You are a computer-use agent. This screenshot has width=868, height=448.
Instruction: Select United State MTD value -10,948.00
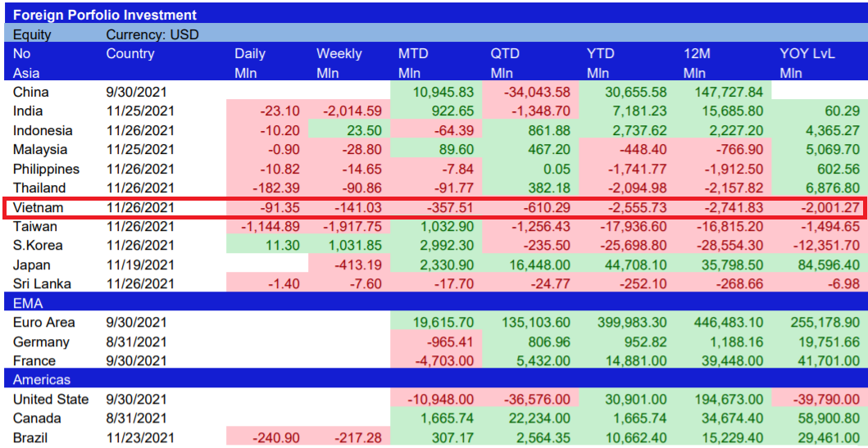[439, 399]
